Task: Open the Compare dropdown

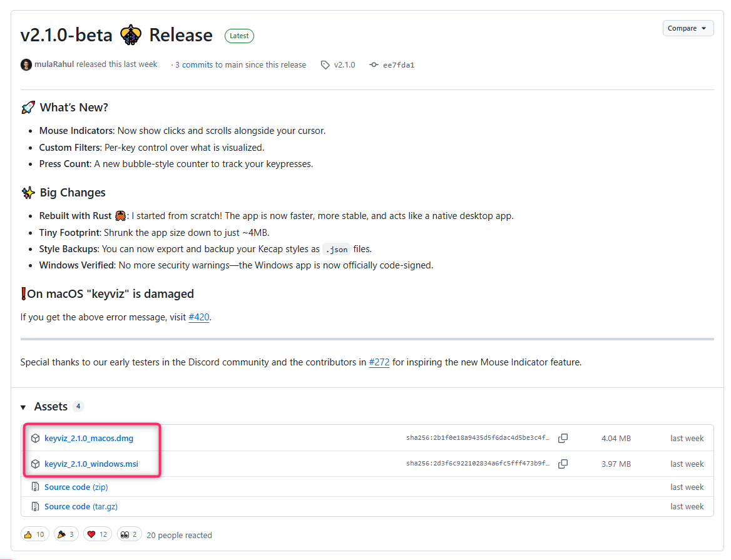Action: click(x=687, y=28)
